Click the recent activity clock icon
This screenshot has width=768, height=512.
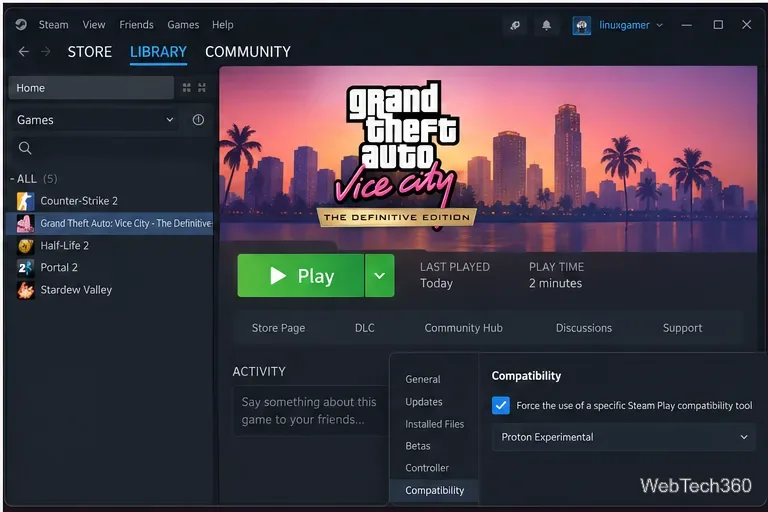click(x=198, y=120)
